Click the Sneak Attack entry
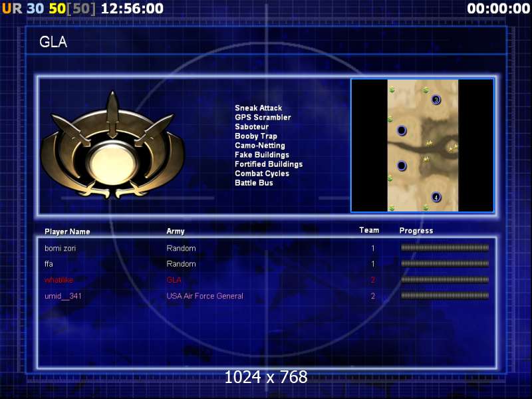 point(258,108)
